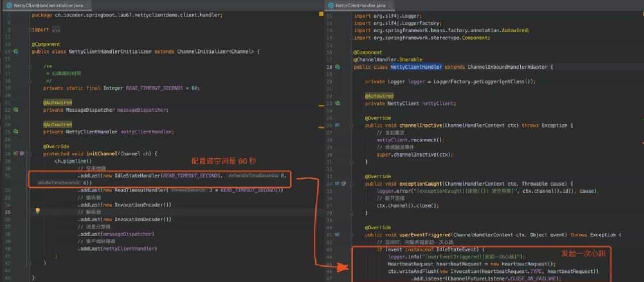The image size is (644, 282).
Task: Switch to NettyClientHandler.java tab
Action: coord(356,5)
